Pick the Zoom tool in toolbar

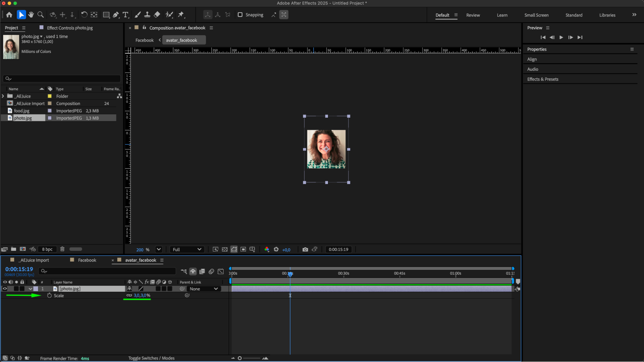point(41,14)
